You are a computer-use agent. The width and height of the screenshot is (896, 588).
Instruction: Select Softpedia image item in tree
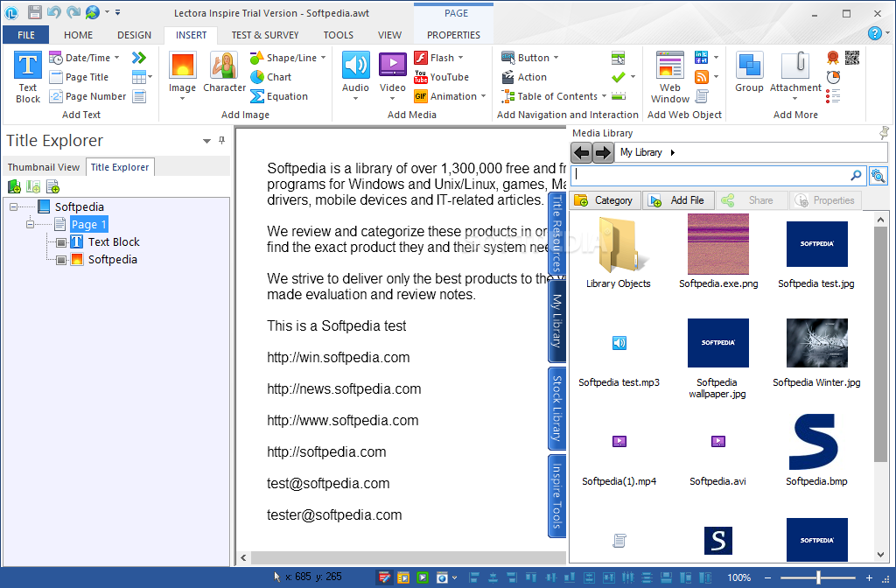tap(113, 259)
